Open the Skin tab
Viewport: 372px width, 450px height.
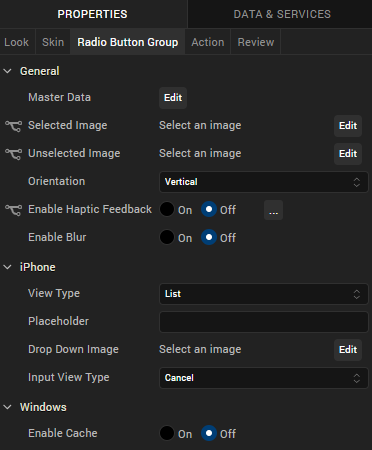(53, 42)
